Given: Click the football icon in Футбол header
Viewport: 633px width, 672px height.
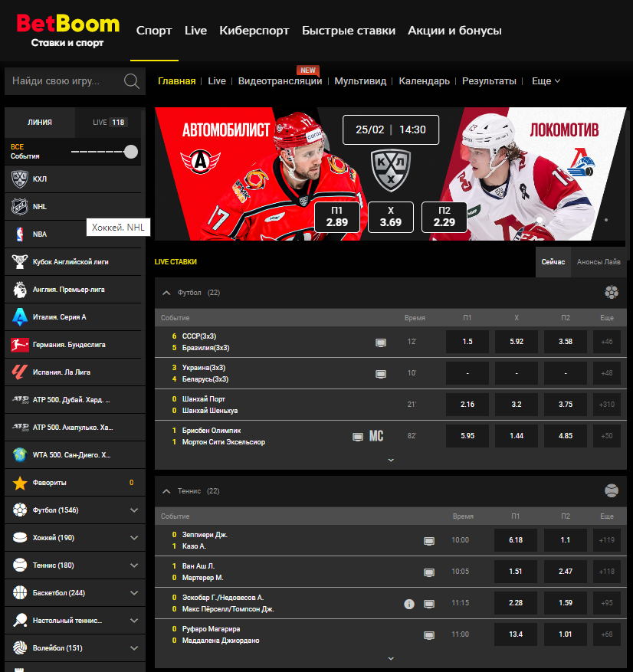Looking at the screenshot, I should [x=611, y=292].
